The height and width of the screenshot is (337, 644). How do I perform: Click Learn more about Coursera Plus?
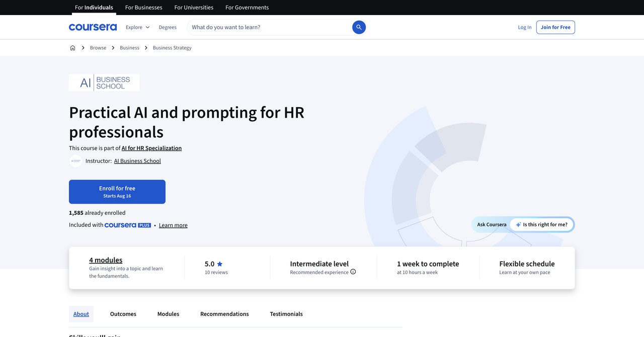pos(173,225)
